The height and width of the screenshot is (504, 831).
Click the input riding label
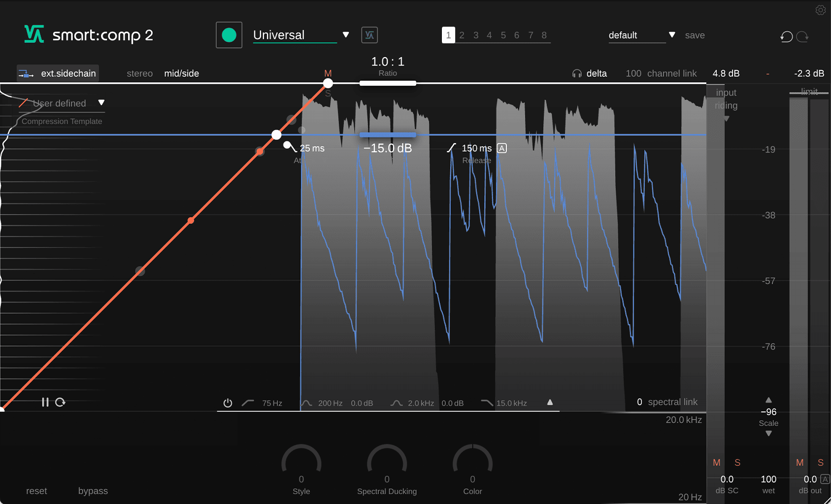click(x=727, y=99)
